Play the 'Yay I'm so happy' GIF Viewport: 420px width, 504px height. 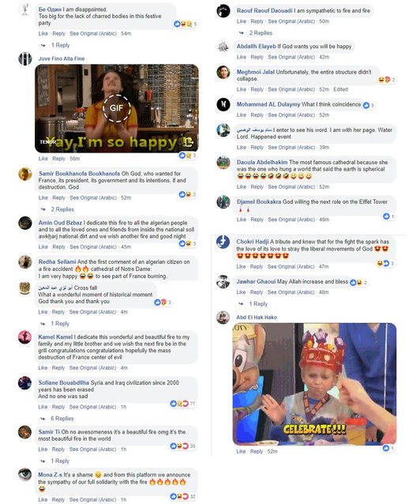[116, 108]
